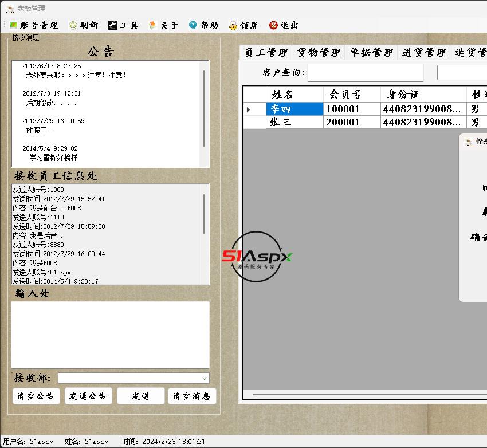Click the 时间 status bar entry
This screenshot has width=487, height=448.
(163, 442)
